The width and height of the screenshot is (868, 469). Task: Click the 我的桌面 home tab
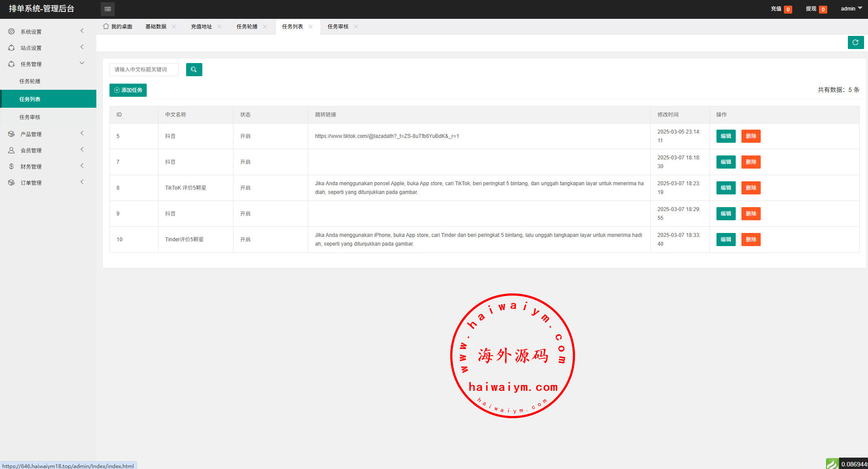117,27
